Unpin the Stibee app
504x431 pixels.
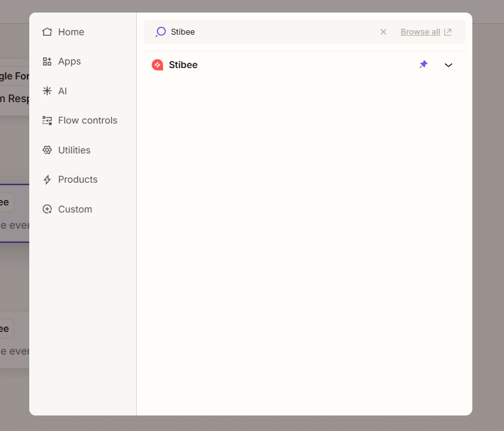pyautogui.click(x=423, y=64)
